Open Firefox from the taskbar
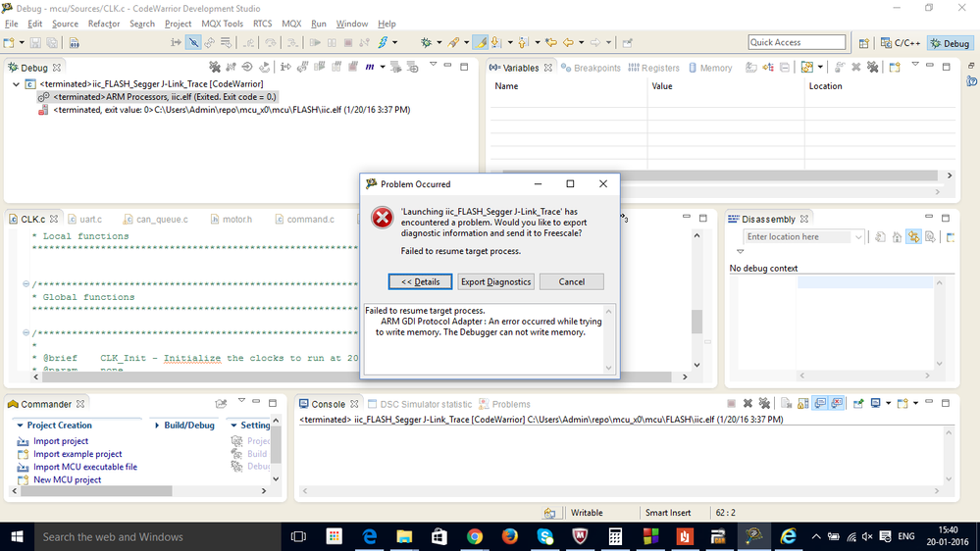Screen dimensions: 980x551 pyautogui.click(x=510, y=536)
